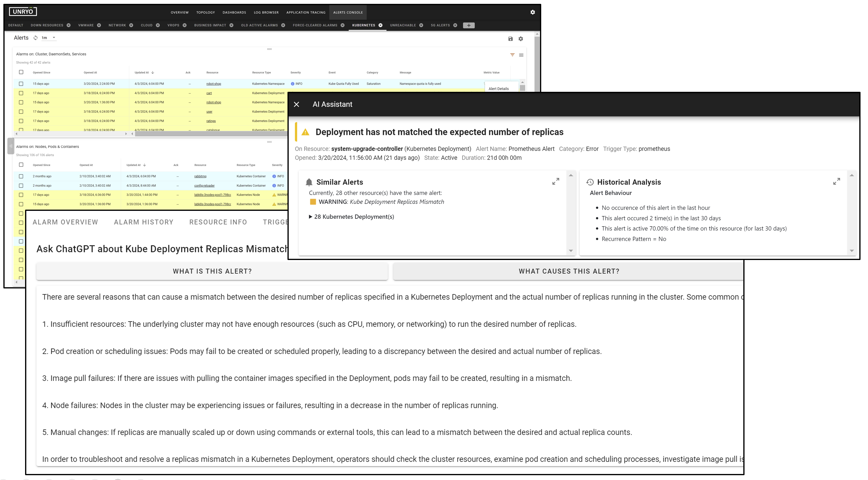
Task: Click the Alert Details popup entry
Action: tap(498, 89)
